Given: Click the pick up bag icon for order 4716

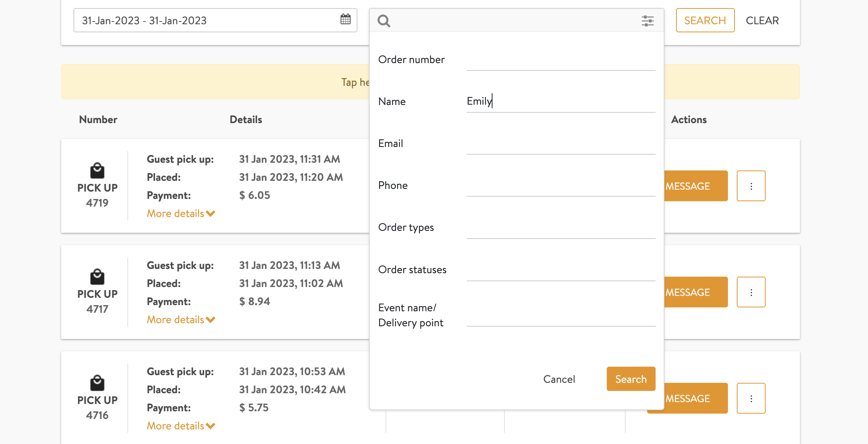Looking at the screenshot, I should pos(97,383).
